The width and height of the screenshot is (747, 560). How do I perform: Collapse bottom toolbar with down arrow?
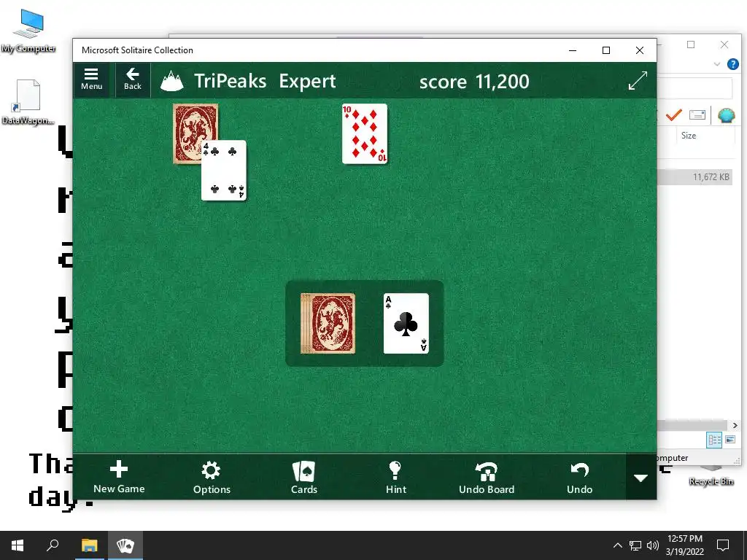[640, 478]
